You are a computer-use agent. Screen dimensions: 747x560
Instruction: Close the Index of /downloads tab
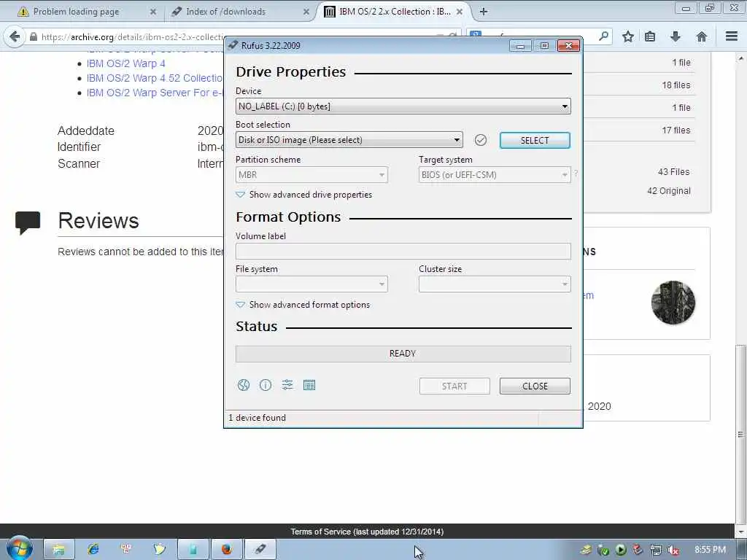(x=306, y=12)
